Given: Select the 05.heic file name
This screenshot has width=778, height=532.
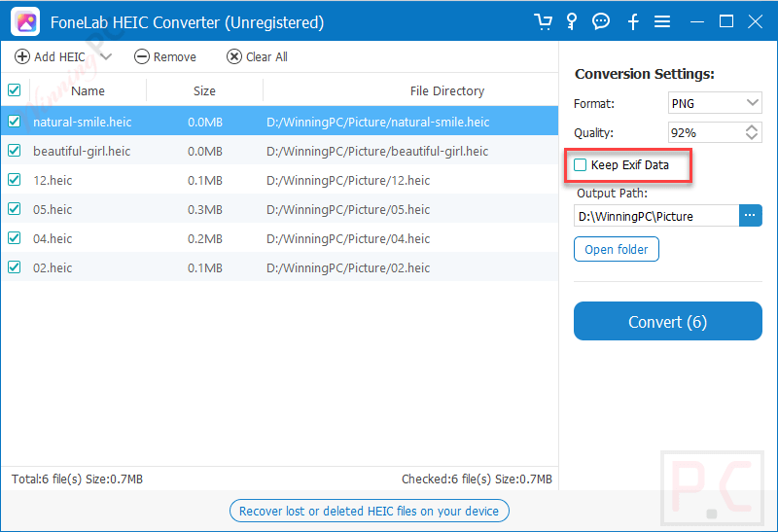Looking at the screenshot, I should point(53,210).
